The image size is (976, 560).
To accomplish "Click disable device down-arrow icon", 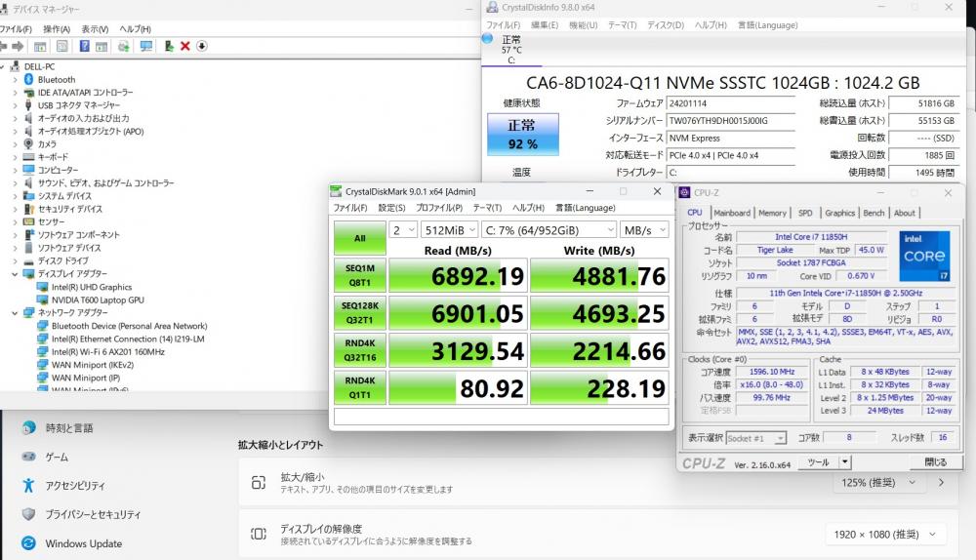I will pos(202,46).
